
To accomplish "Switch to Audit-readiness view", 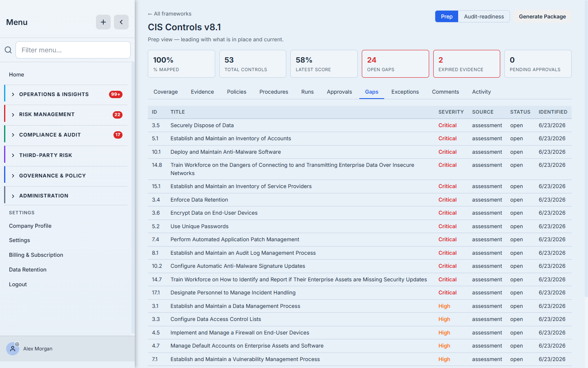I will pos(484,16).
